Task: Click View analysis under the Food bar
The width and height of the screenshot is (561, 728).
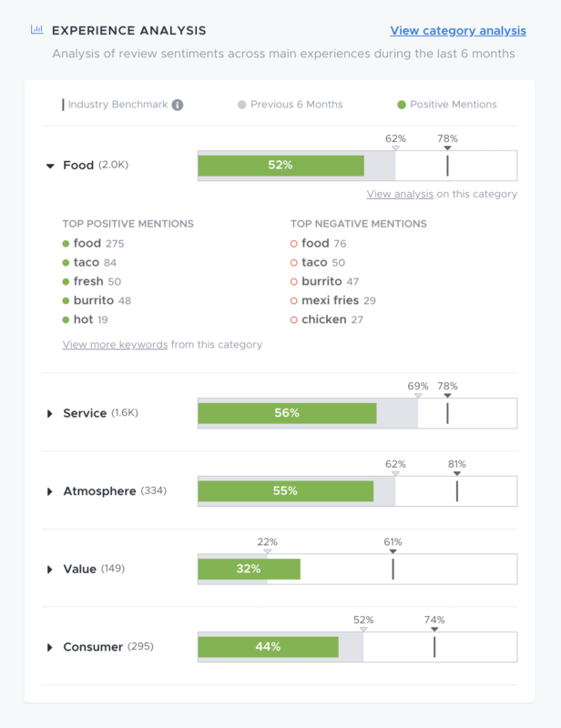Action: click(403, 194)
